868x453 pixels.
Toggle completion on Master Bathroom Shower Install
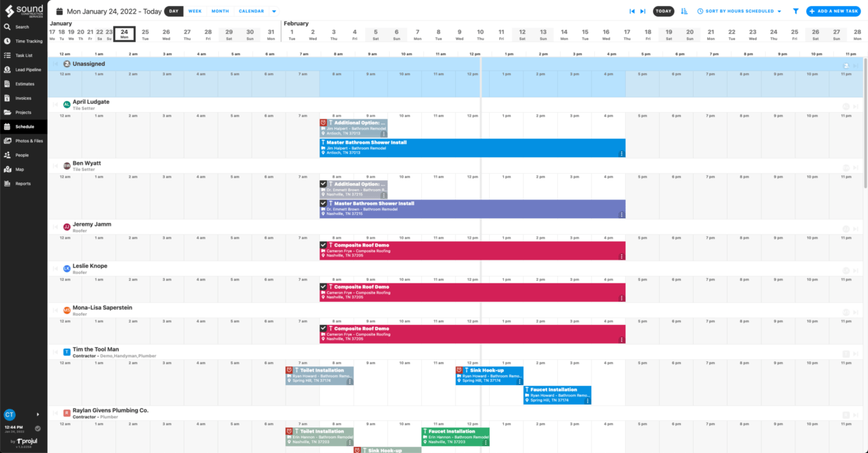[324, 203]
